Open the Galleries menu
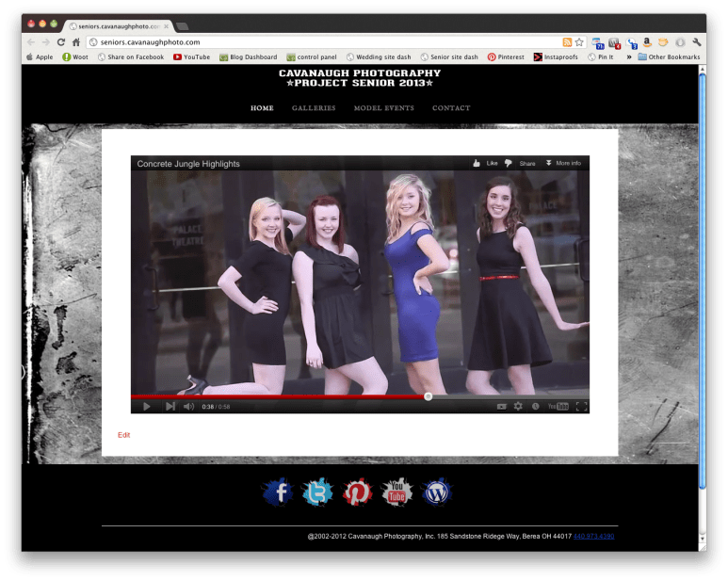 [x=314, y=108]
